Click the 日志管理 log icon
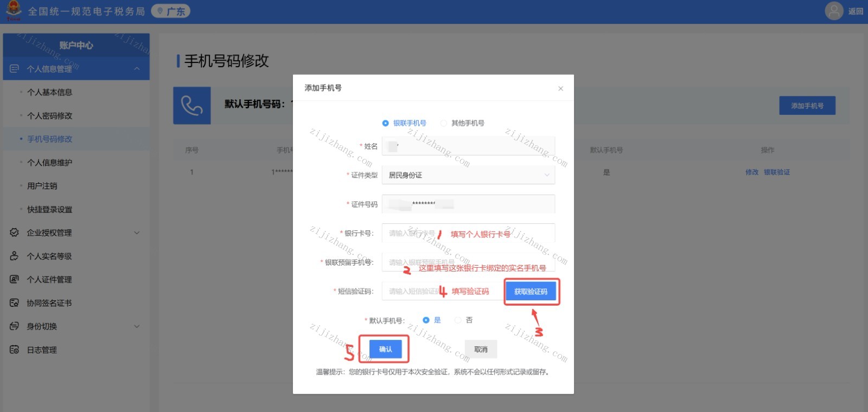 [x=15, y=350]
